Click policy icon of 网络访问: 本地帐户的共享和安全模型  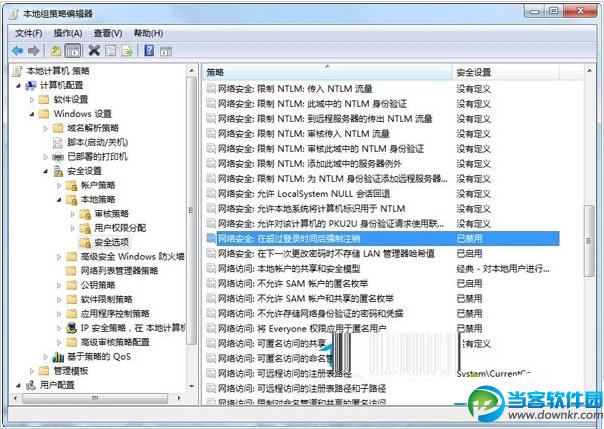pos(211,269)
